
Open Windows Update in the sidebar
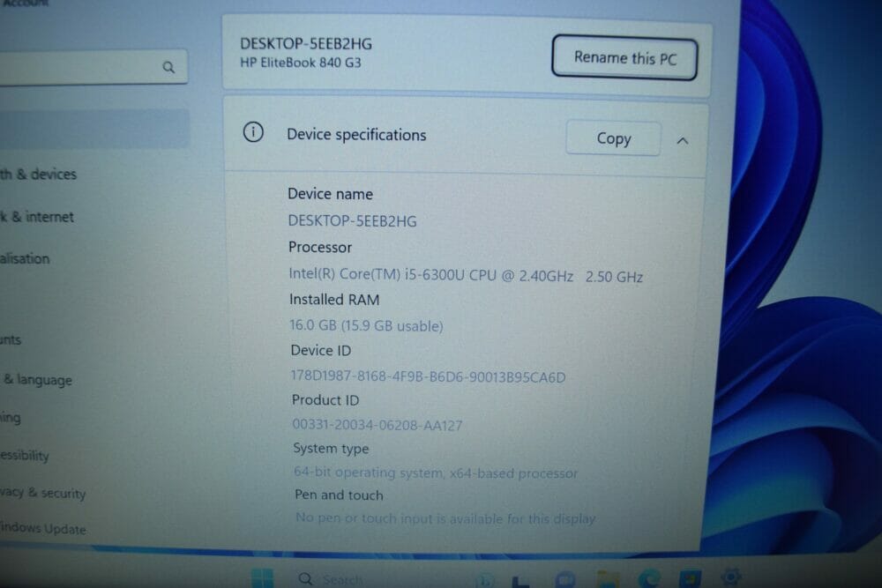click(x=43, y=528)
